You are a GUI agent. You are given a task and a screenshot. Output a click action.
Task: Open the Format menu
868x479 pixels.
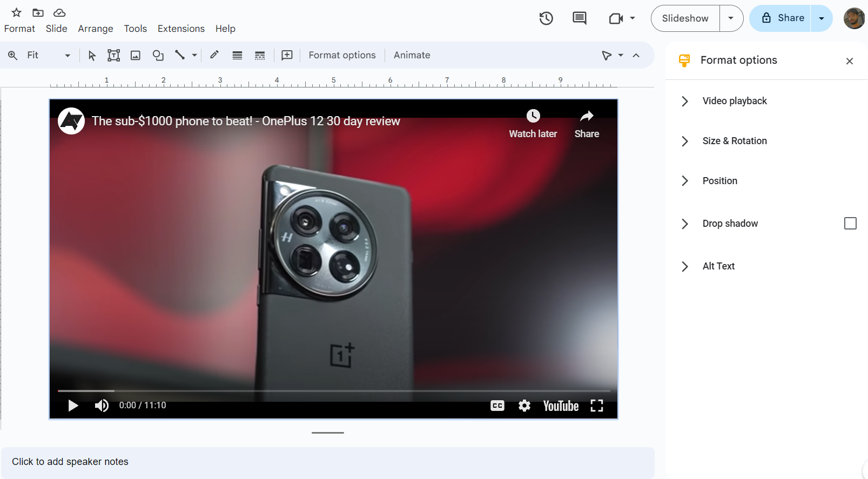pyautogui.click(x=19, y=29)
